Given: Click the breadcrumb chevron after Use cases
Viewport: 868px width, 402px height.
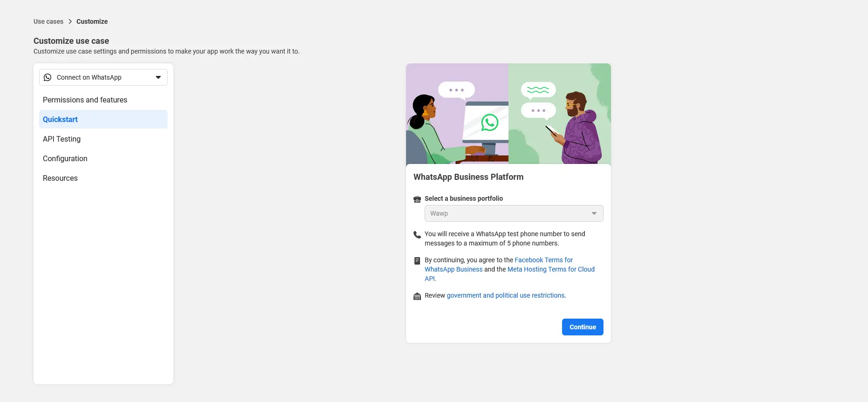Looking at the screenshot, I should click(70, 21).
